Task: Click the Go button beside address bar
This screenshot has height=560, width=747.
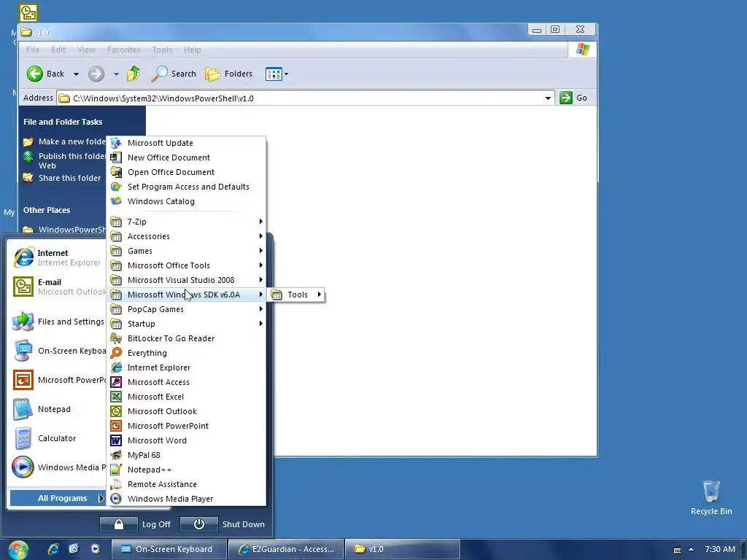Action: coord(573,98)
